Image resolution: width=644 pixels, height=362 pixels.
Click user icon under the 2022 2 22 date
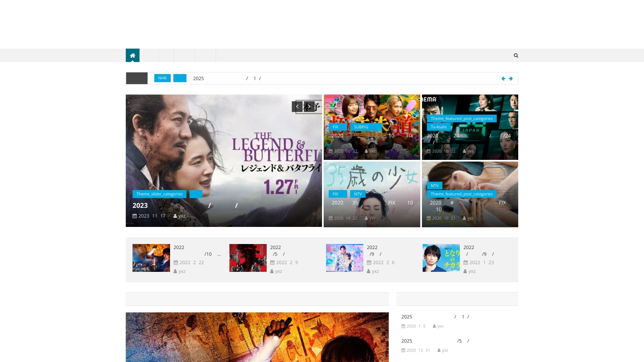(175, 271)
